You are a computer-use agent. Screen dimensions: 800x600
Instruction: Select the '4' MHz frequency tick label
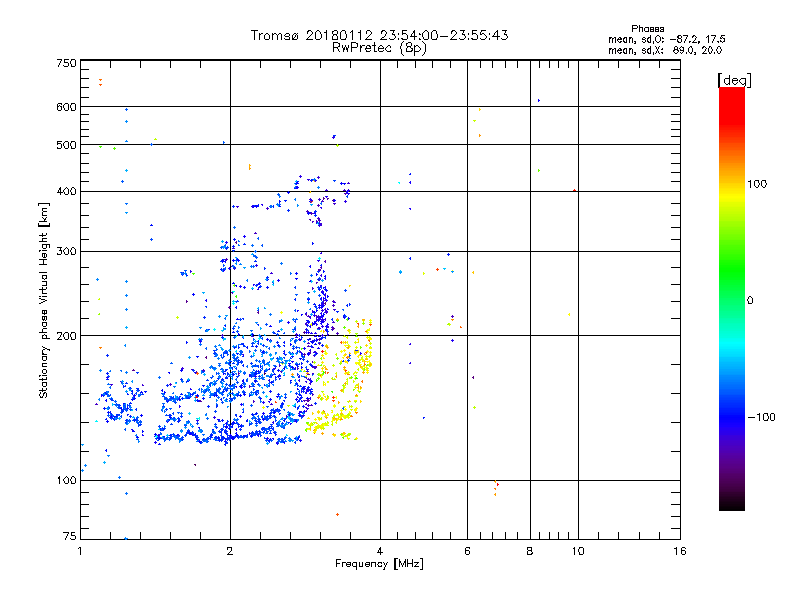tap(380, 551)
